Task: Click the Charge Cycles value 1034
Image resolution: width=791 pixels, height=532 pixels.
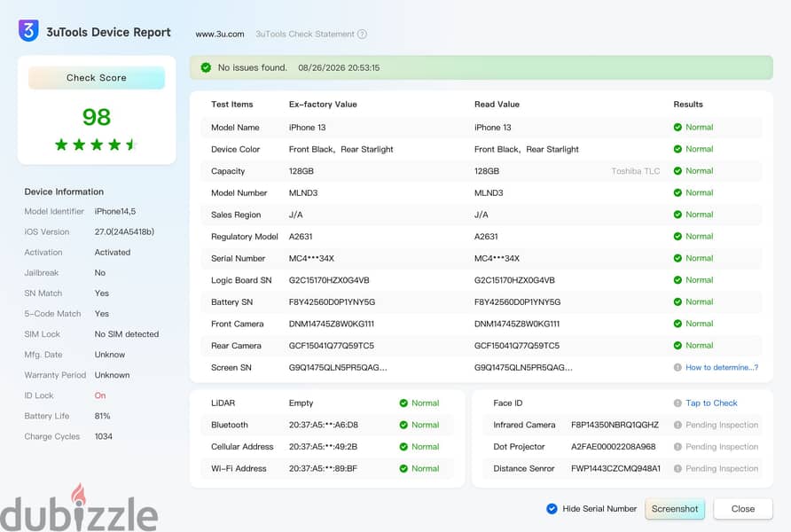Action: (x=104, y=436)
